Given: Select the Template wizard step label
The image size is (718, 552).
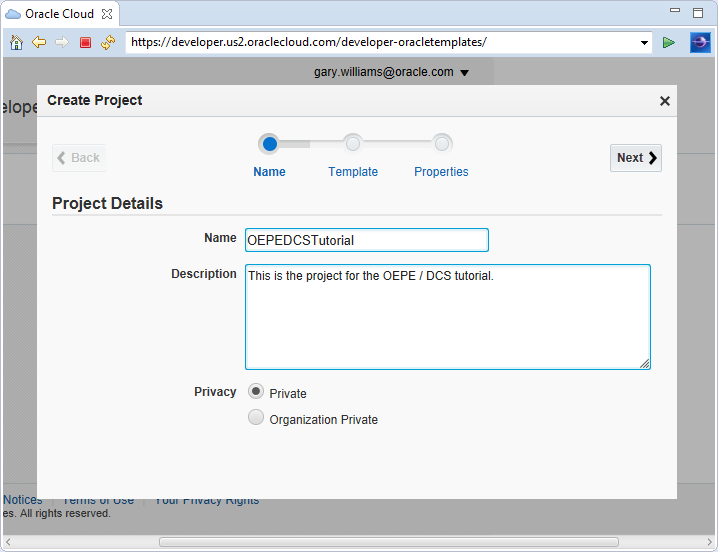Looking at the screenshot, I should 353,172.
